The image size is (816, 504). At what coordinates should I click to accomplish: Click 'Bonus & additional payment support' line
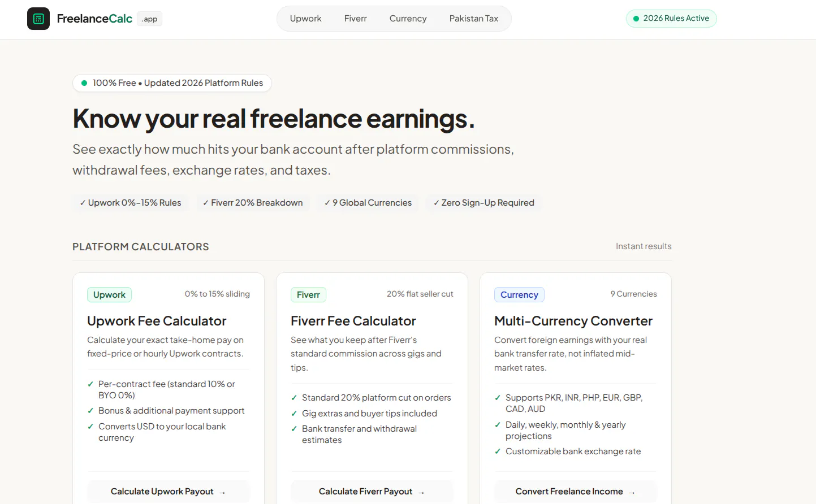[171, 411]
